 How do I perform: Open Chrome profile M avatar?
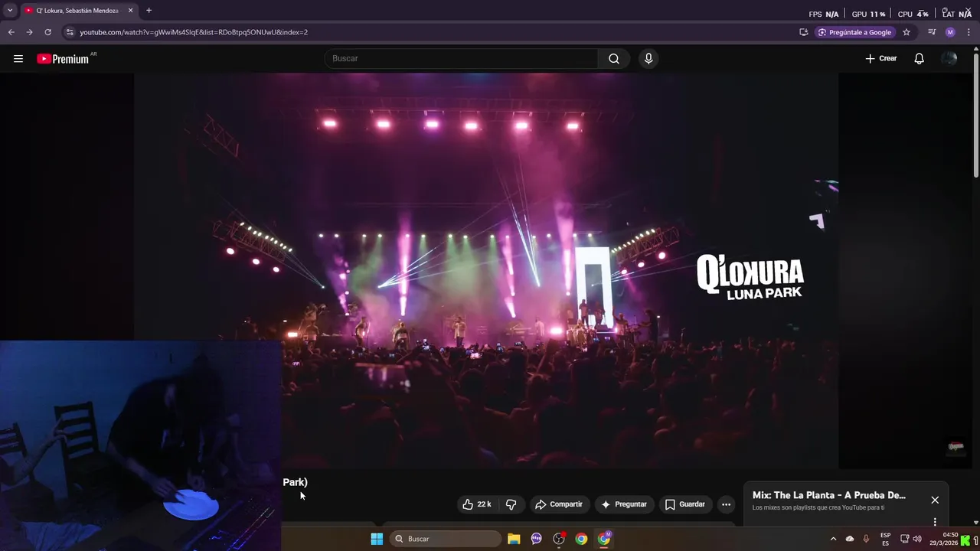[950, 32]
